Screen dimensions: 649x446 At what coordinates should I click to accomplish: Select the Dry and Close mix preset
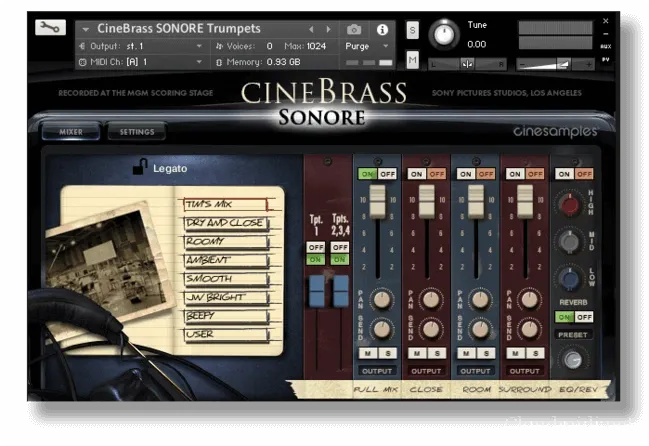[224, 223]
